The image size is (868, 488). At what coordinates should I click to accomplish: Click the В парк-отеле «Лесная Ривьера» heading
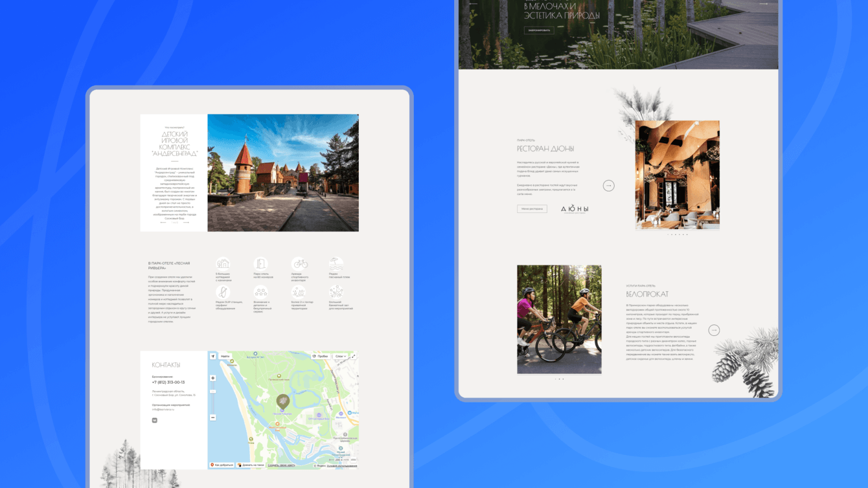(168, 265)
